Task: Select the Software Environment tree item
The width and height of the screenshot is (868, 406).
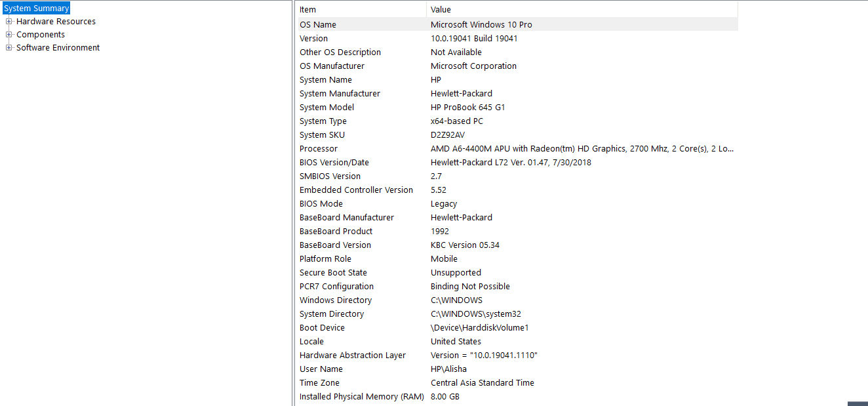Action: (x=58, y=48)
